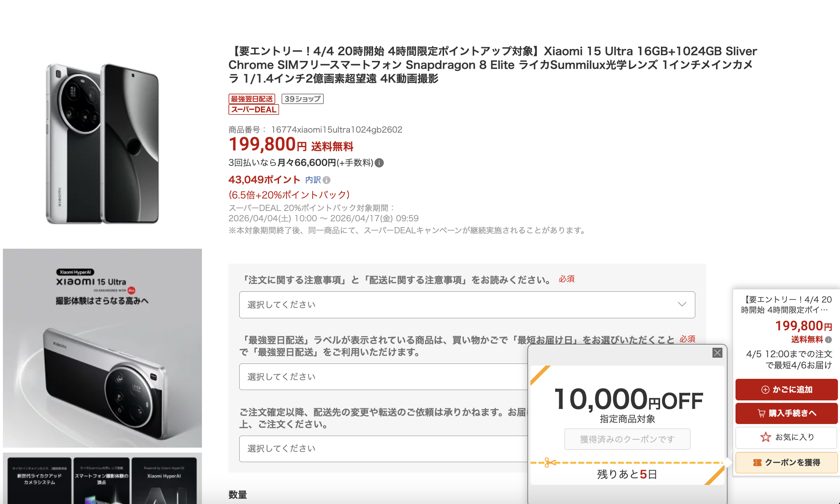This screenshot has width=840, height=504.
Task: Click the 39ショップ badge
Action: pyautogui.click(x=303, y=99)
